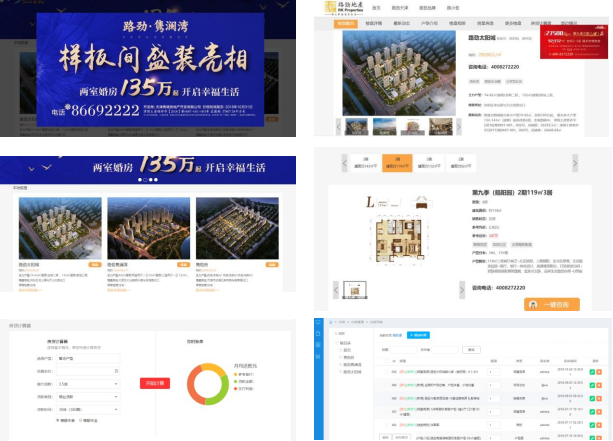The width and height of the screenshot is (613, 441).
Task: Switch to the 户型介绍 tab on property page
Action: pos(429,23)
